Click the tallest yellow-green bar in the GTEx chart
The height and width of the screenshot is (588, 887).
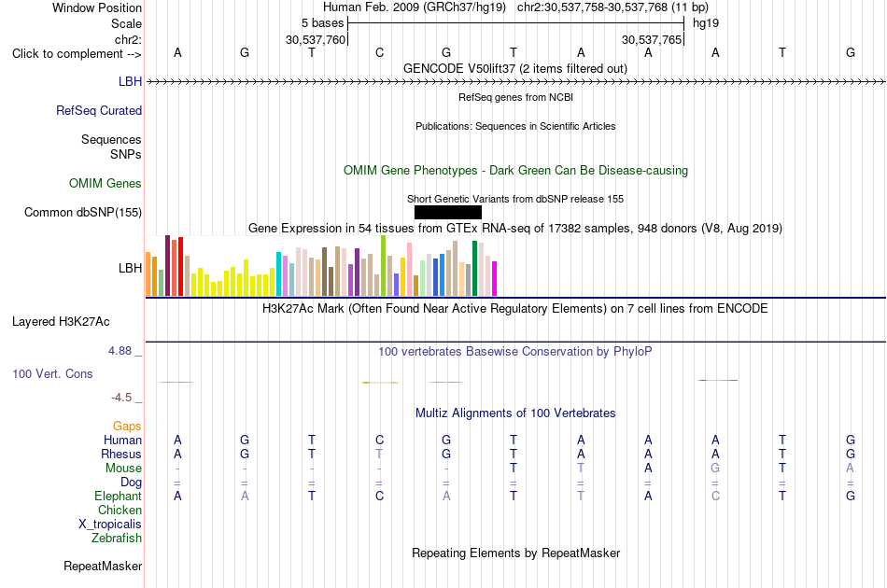coord(384,266)
